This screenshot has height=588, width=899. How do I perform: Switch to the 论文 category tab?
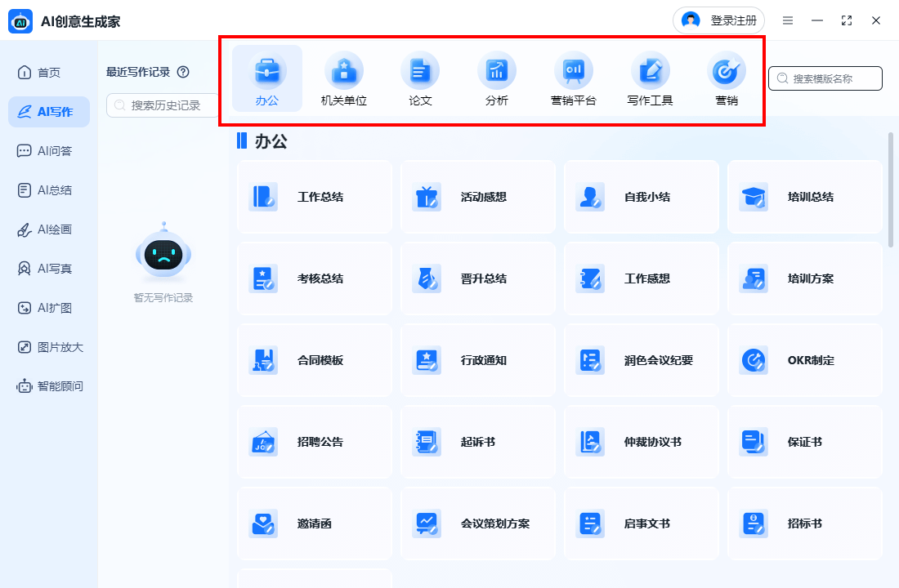point(420,79)
